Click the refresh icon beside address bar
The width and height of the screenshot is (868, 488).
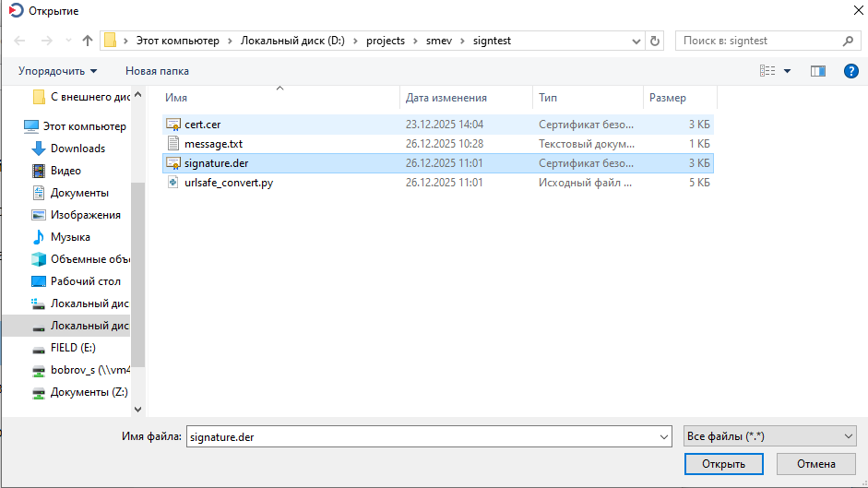point(655,41)
